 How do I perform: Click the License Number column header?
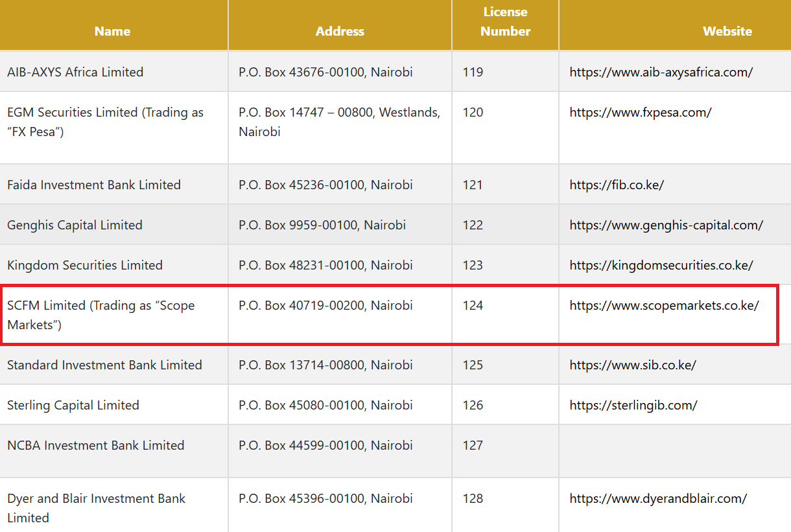505,22
